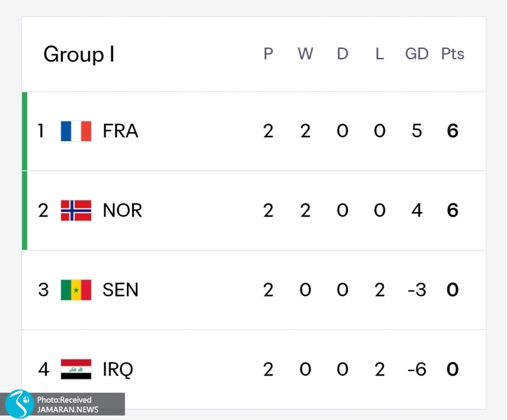Click the Jamaran teal logo icon

(x=20, y=403)
